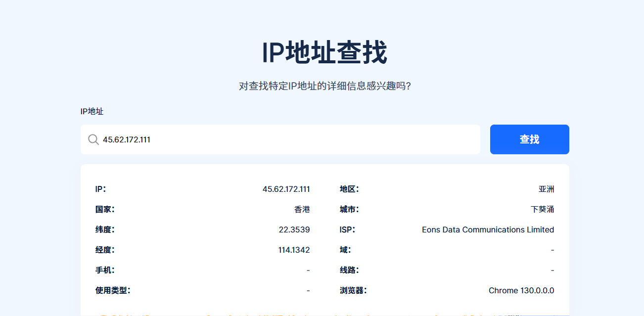Select the browser value "Chrome 130.0.0.0"

click(521, 290)
